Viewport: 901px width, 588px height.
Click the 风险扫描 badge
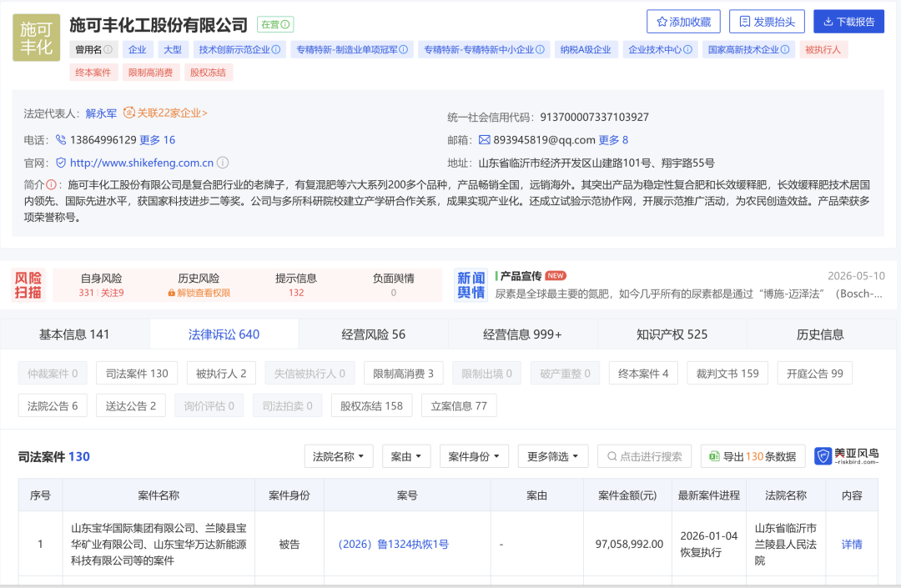click(x=28, y=285)
